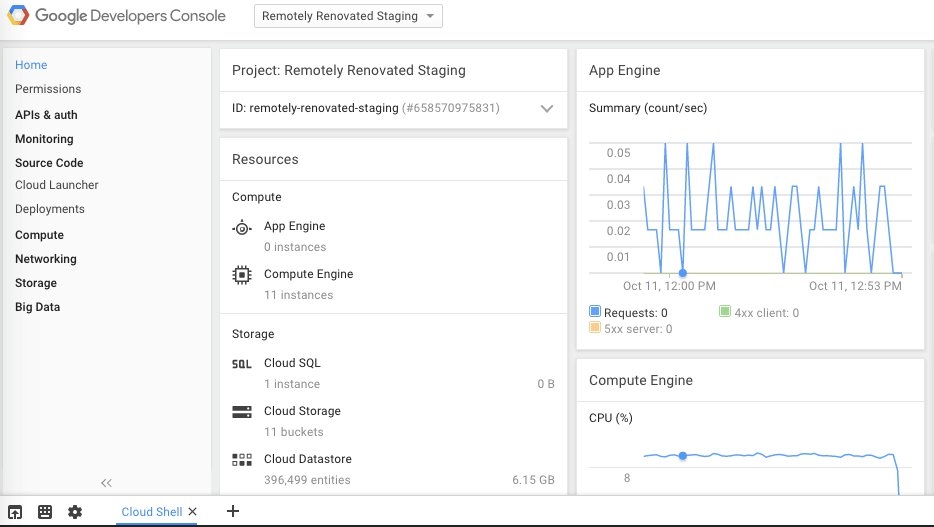Select the Cloud Shell tab

tap(151, 512)
